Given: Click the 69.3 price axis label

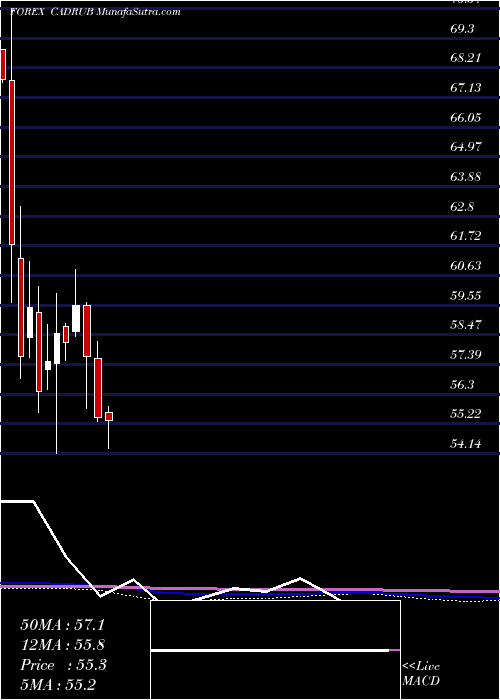Looking at the screenshot, I should point(462,29).
